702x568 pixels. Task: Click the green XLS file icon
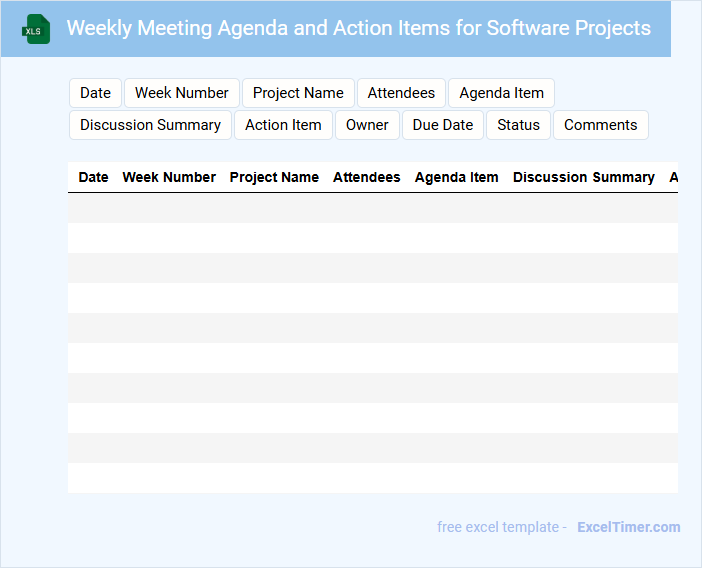pos(36,29)
